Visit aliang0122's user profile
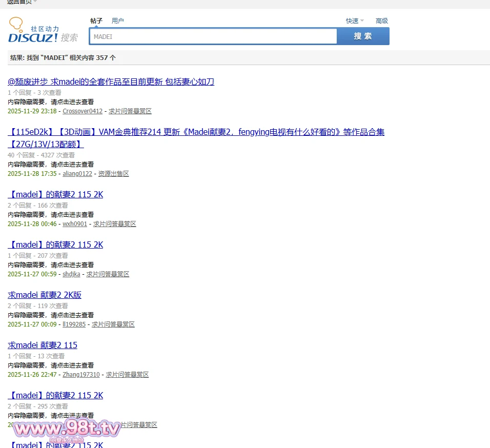Image resolution: width=490 pixels, height=448 pixels. 77,174
